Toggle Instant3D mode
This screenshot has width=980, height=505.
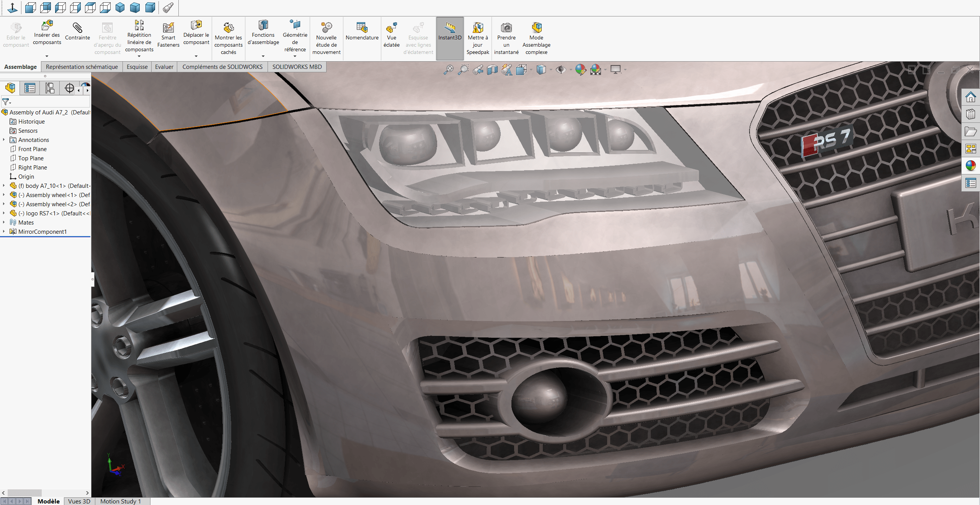click(450, 38)
